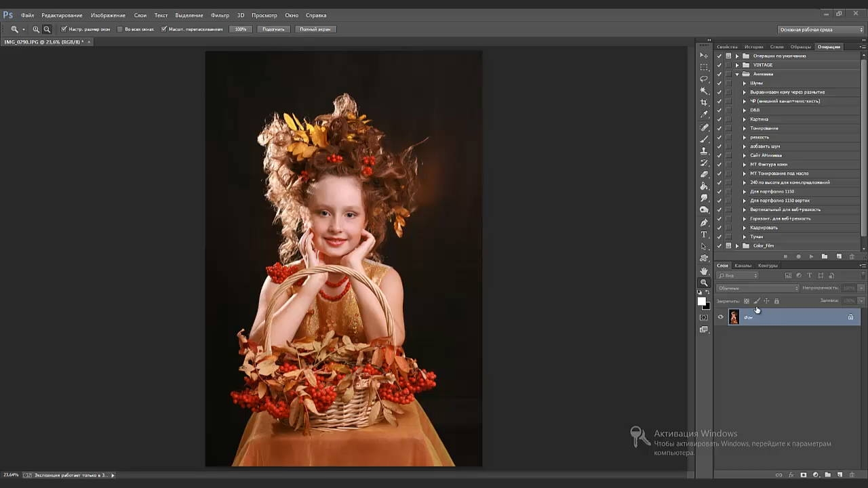Viewport: 868px width, 488px height.
Task: Open the layer filter type dropdown
Action: (x=738, y=275)
